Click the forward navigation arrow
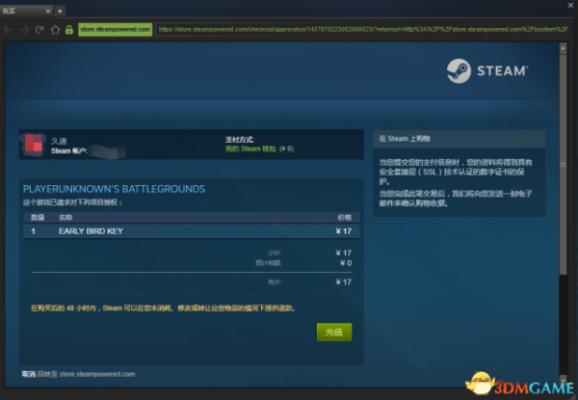 [x=24, y=29]
